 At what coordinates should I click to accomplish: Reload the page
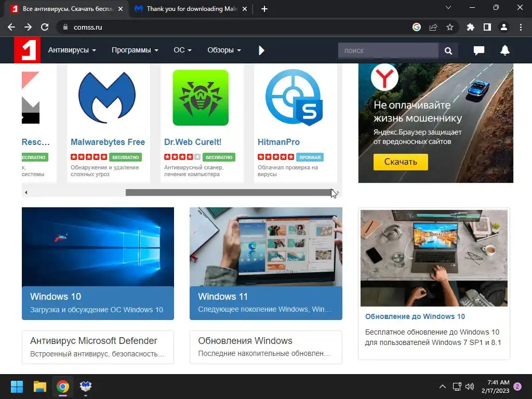(45, 27)
